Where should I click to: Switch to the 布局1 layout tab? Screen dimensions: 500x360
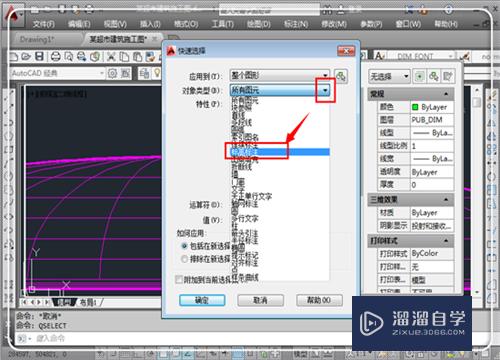(x=88, y=302)
